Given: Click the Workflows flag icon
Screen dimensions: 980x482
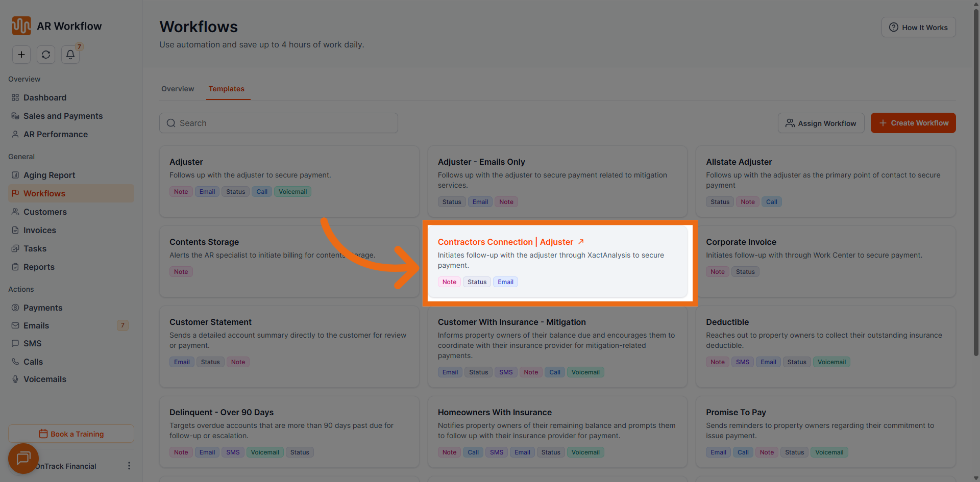Looking at the screenshot, I should (x=15, y=193).
